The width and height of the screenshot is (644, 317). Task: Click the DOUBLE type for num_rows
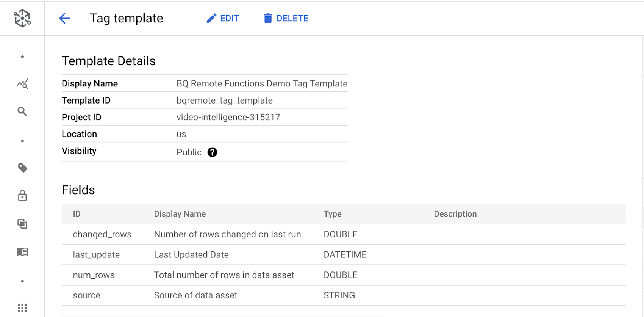pyautogui.click(x=340, y=275)
